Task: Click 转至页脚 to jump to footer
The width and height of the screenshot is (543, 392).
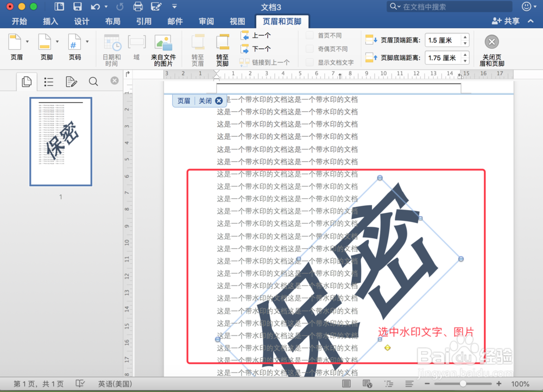Action: (223, 46)
